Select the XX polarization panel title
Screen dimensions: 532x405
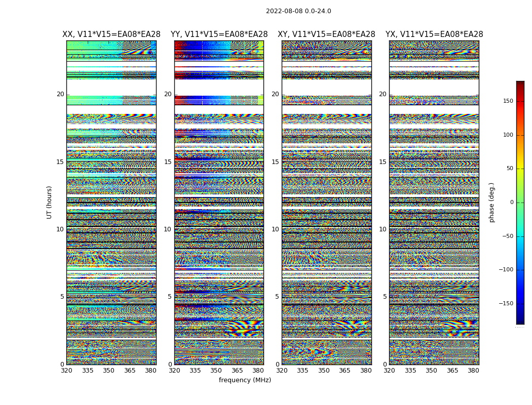click(x=111, y=34)
